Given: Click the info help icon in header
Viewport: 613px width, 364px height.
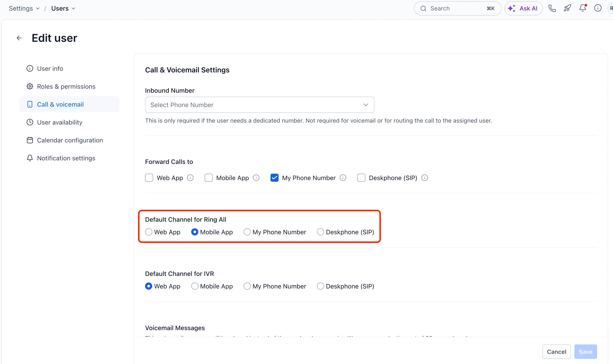Looking at the screenshot, I should [x=598, y=8].
